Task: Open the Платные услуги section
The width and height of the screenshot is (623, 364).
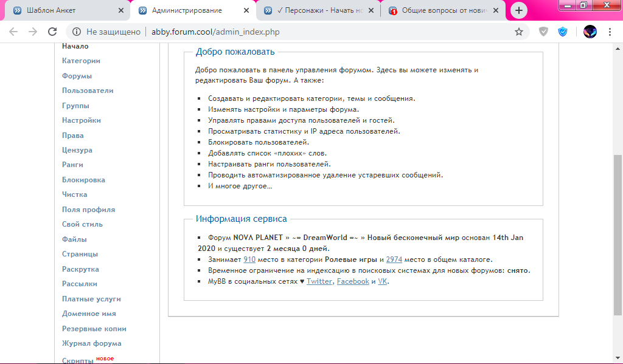Action: coord(91,299)
